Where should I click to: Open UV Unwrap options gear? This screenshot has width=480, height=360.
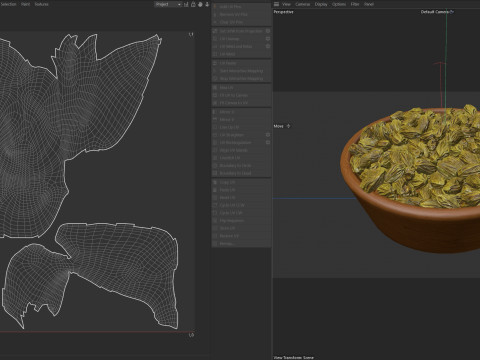click(268, 39)
